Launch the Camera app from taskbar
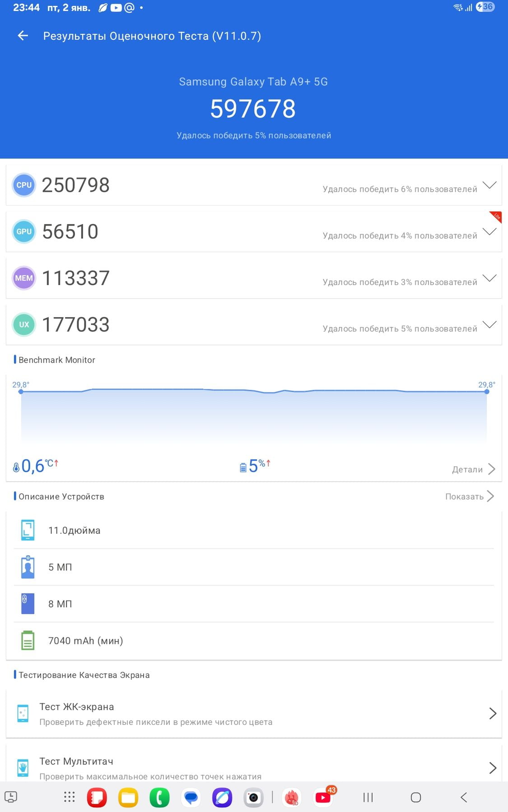The width and height of the screenshot is (508, 812). click(254, 798)
